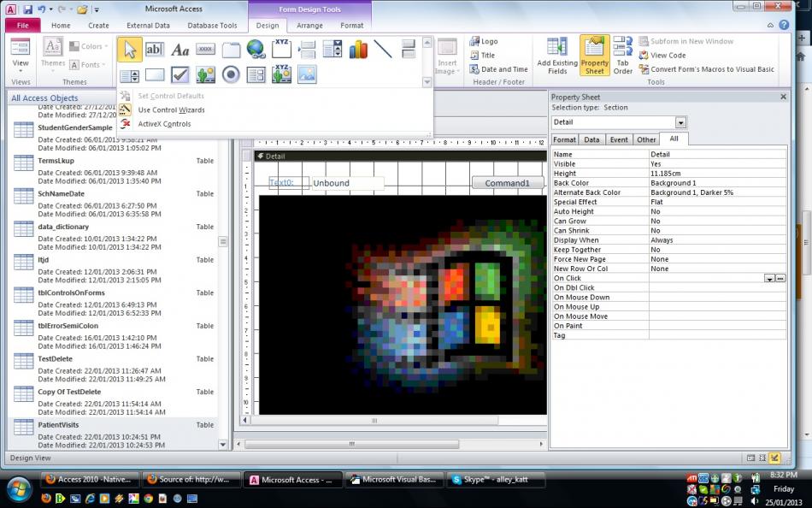Pick the Text Box control
The image size is (812, 508).
pyautogui.click(x=155, y=50)
